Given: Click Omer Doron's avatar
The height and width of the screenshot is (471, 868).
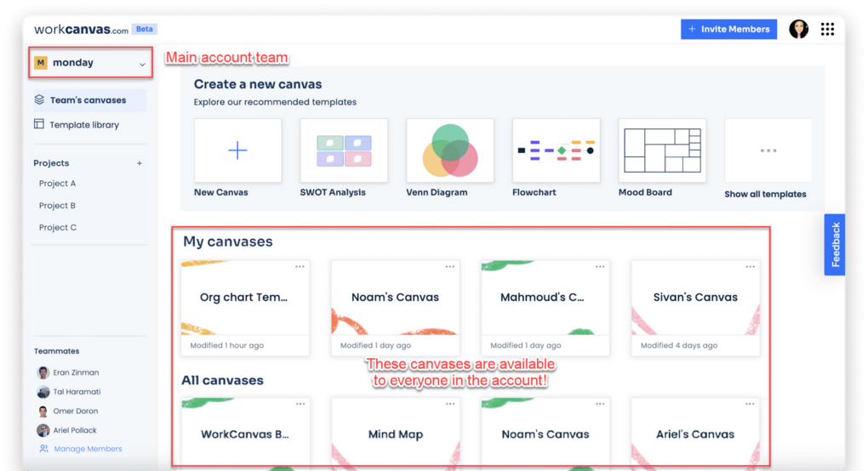Looking at the screenshot, I should tap(43, 411).
